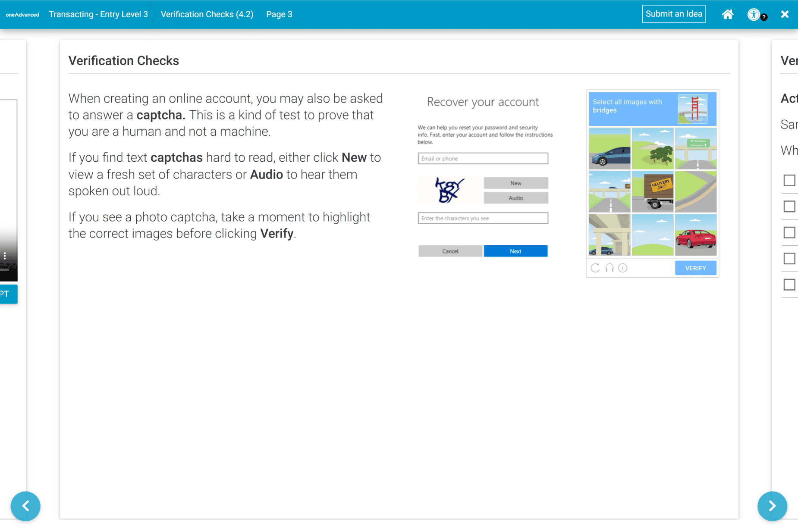Select the Verification Checks (4.2) breadcrumb
798x532 pixels.
click(207, 14)
